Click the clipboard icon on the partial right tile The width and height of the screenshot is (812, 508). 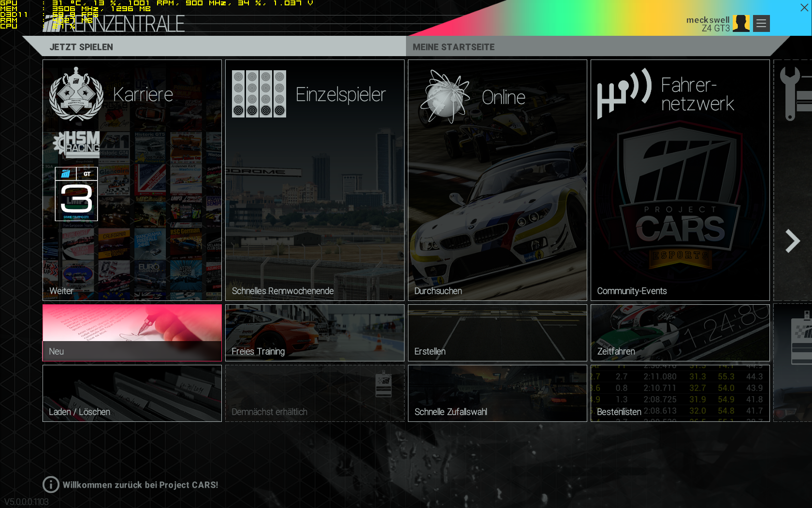pyautogui.click(x=801, y=338)
